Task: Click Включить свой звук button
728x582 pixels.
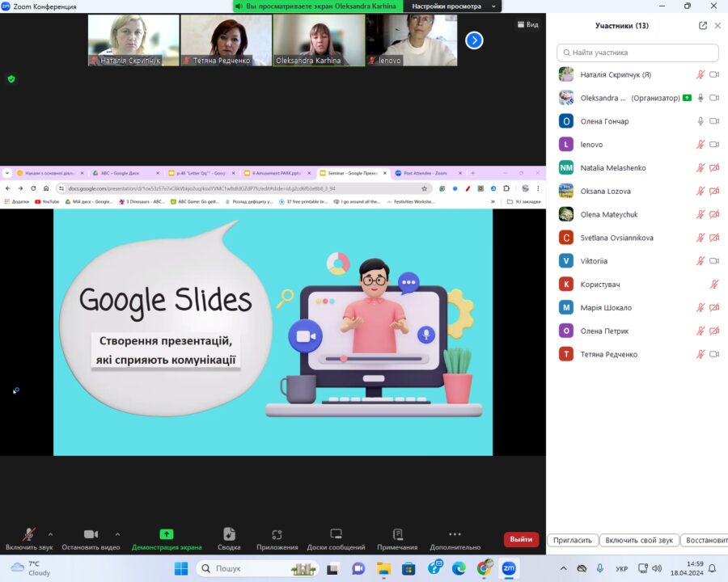Action: click(x=639, y=540)
